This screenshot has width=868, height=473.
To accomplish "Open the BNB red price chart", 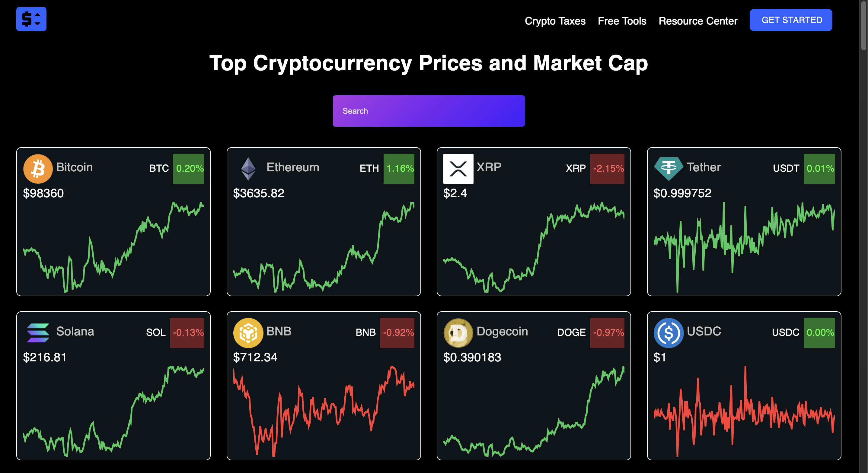I will [x=324, y=411].
